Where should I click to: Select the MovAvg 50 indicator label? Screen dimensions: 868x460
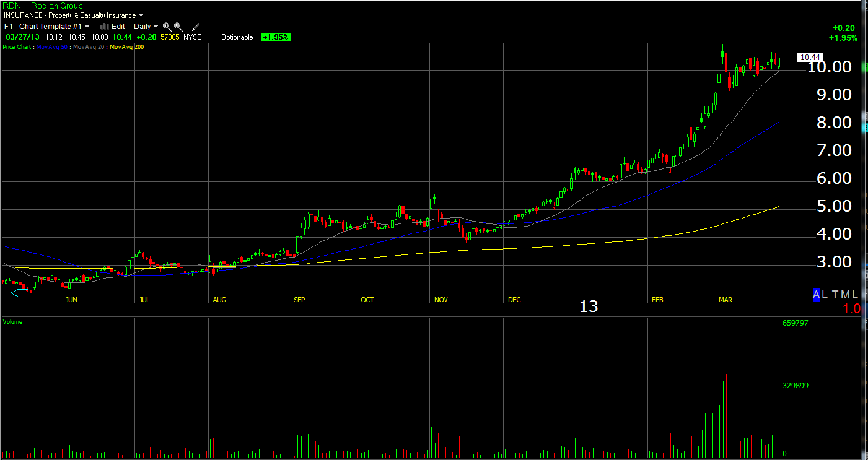[52, 46]
